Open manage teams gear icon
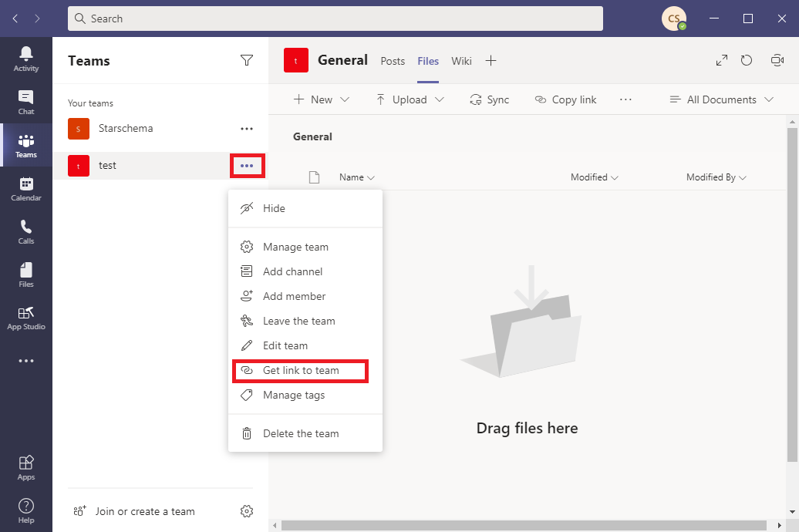 247,511
